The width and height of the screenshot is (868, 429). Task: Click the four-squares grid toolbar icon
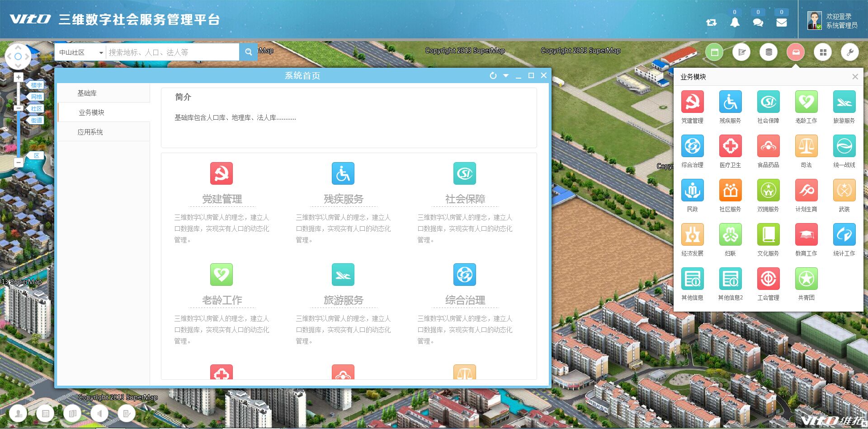(x=823, y=52)
